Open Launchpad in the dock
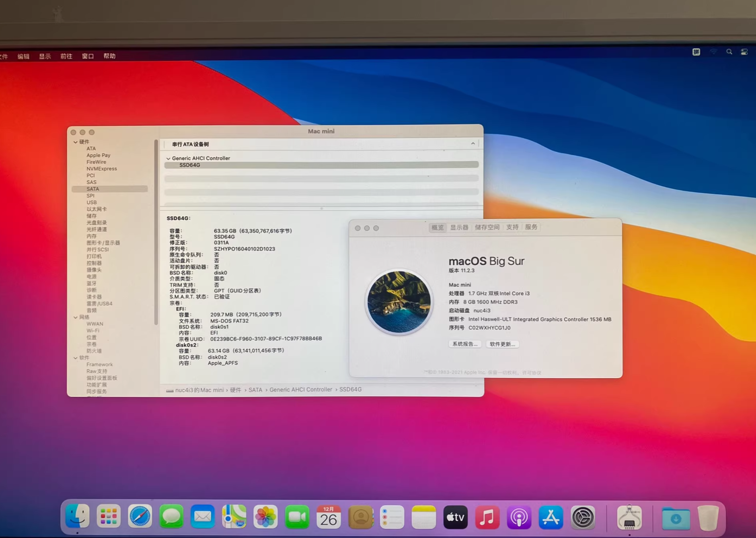 (108, 517)
